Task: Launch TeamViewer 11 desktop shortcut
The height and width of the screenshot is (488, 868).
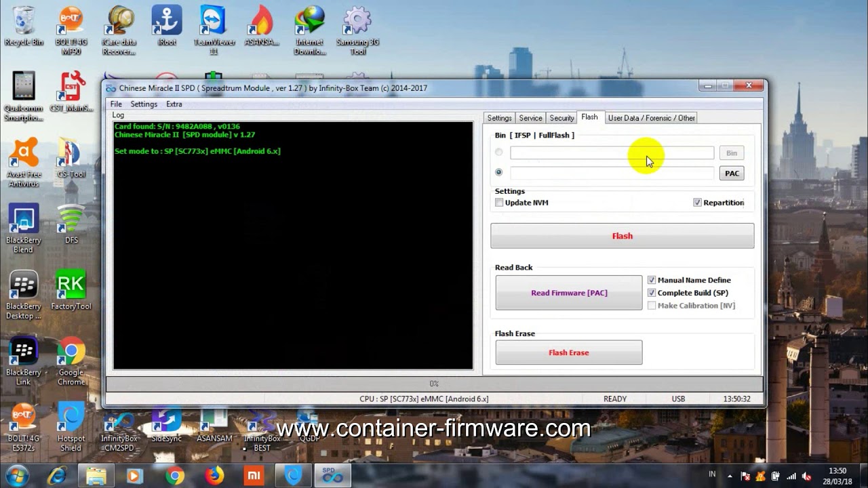Action: pyautogui.click(x=214, y=30)
